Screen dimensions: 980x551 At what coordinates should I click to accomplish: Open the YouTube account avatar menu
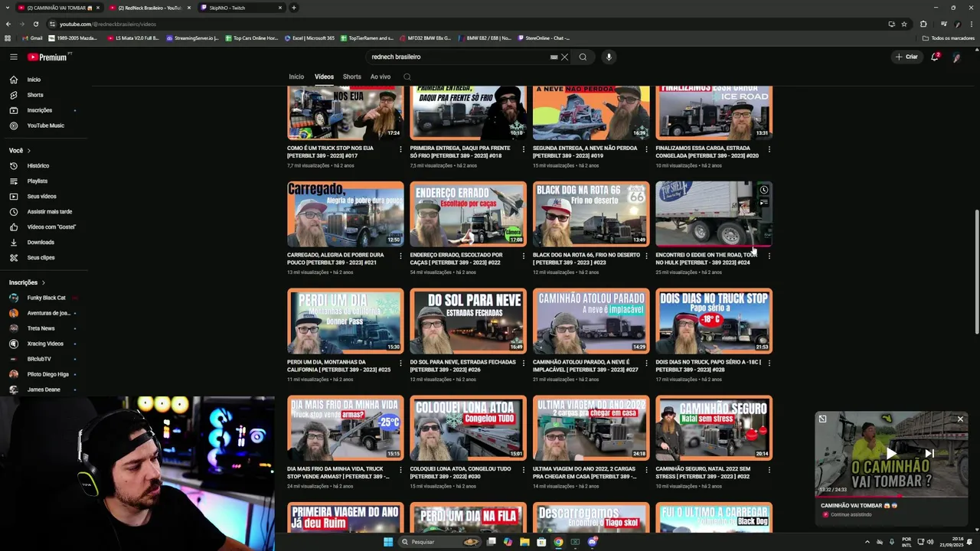(x=956, y=57)
